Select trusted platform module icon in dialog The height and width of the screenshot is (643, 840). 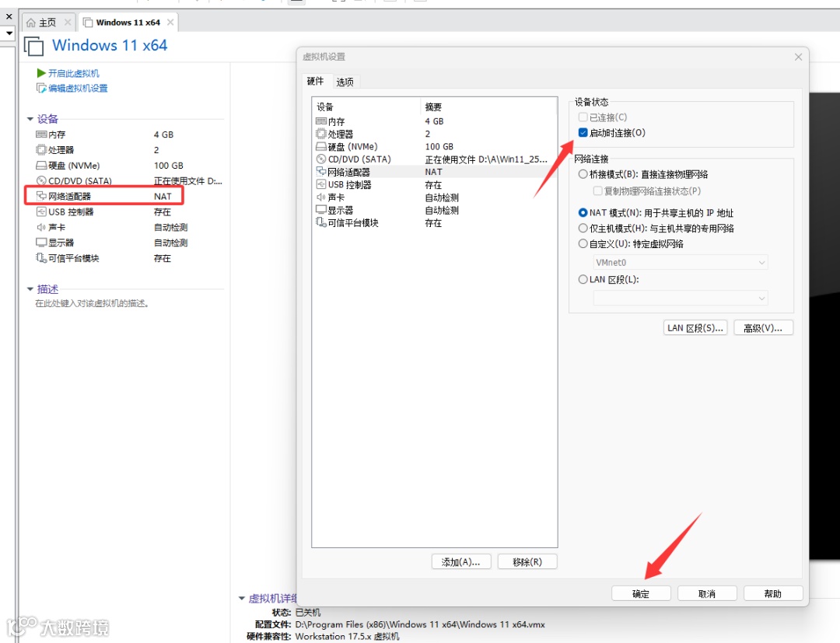(x=321, y=222)
